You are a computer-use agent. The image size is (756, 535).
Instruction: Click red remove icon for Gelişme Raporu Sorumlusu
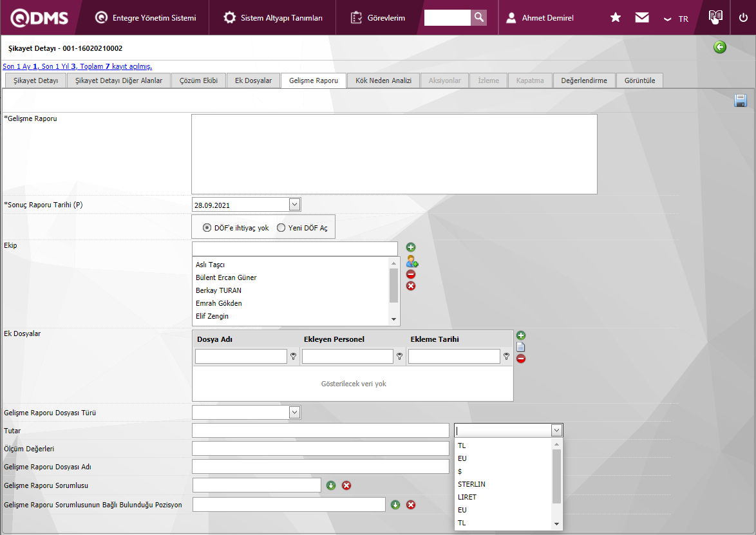(x=346, y=485)
